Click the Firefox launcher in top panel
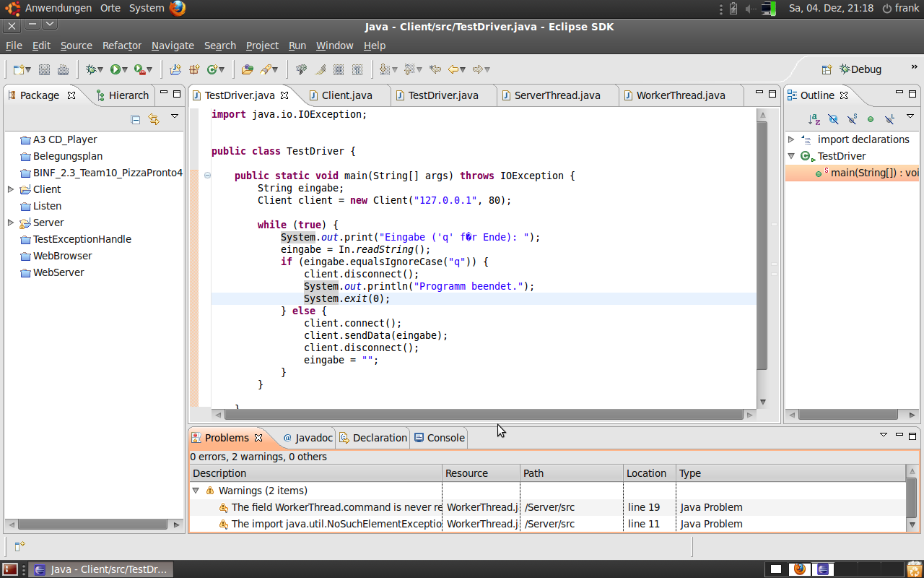This screenshot has height=578, width=924. point(178,8)
